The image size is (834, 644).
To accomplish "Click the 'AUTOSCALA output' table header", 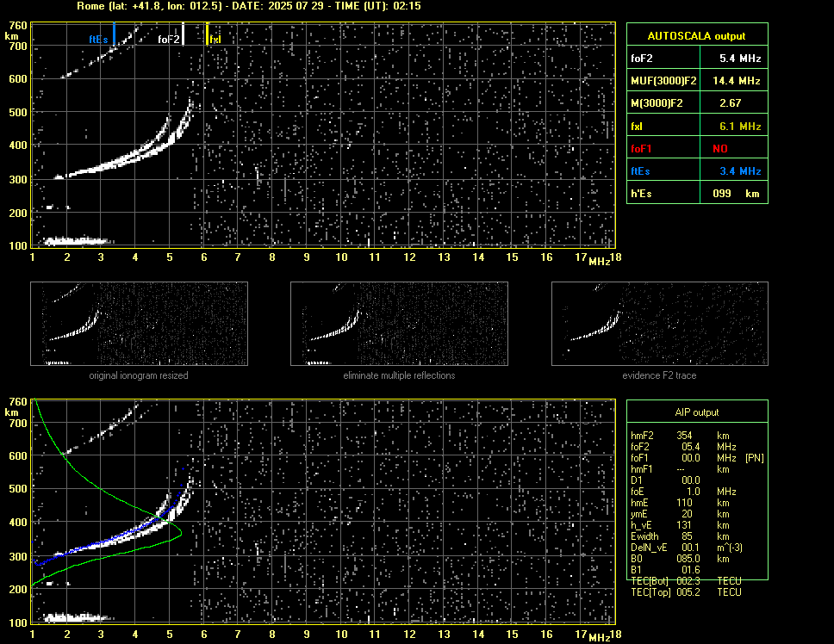I will point(697,35).
